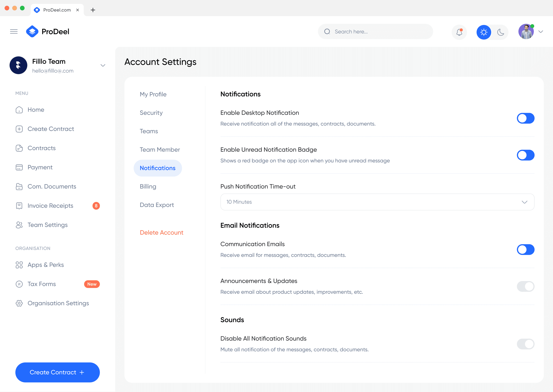Open the Security settings tab
This screenshot has height=392, width=553.
[151, 113]
